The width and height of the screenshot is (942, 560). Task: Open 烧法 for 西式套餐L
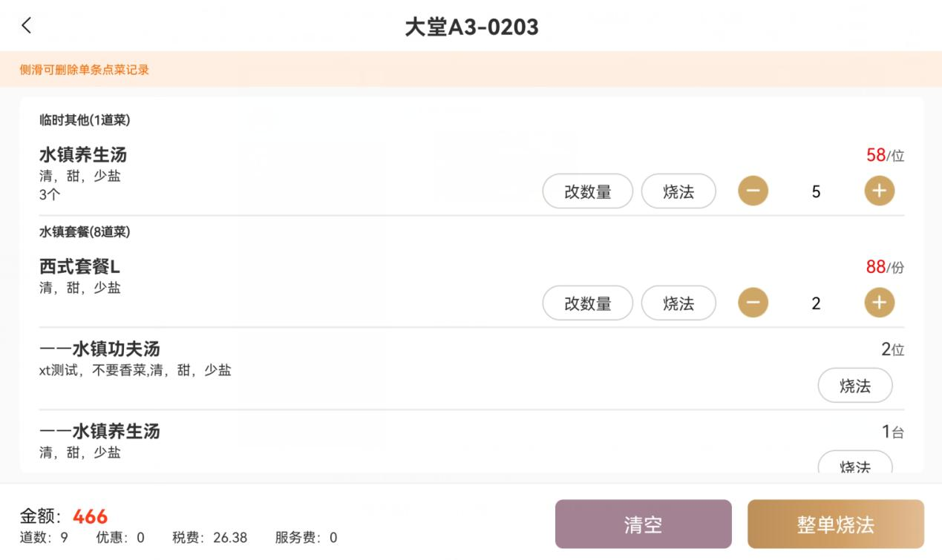(x=678, y=303)
